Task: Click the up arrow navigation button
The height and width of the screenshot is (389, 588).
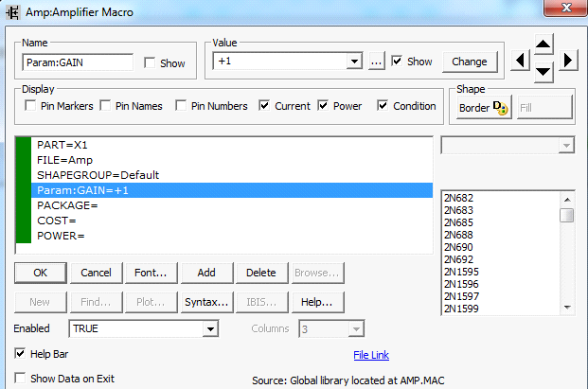Action: pos(543,44)
